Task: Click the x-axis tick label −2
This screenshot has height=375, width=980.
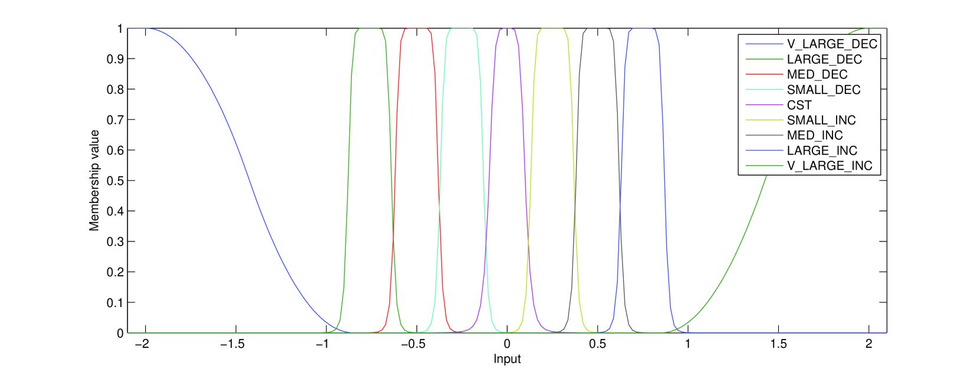Action: (x=142, y=344)
